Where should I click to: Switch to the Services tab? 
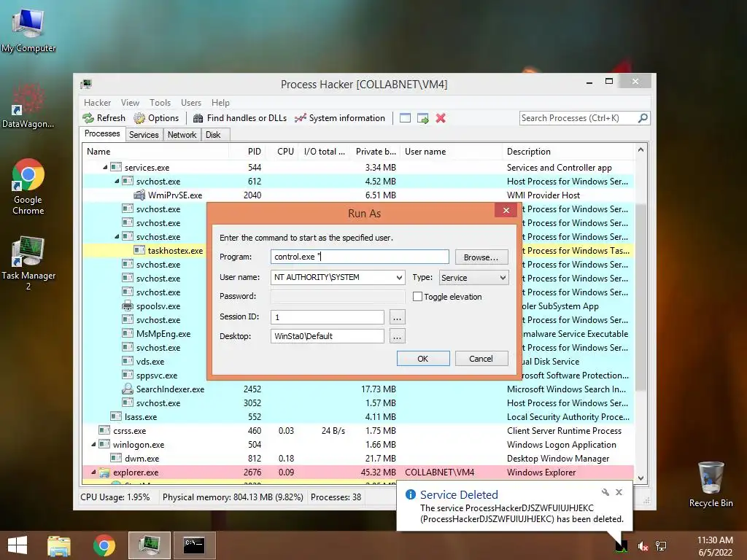coord(144,135)
